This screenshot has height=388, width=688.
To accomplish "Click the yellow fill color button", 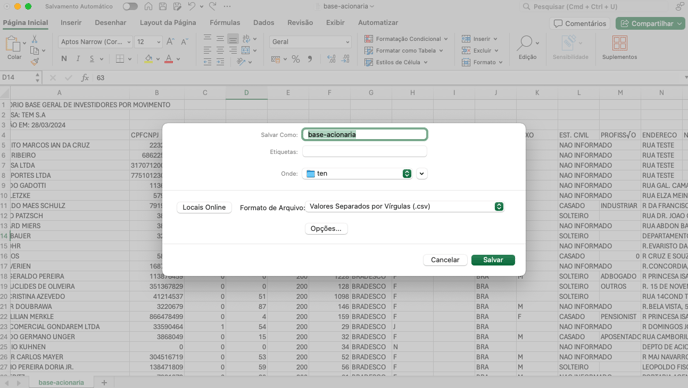I will pos(148,59).
